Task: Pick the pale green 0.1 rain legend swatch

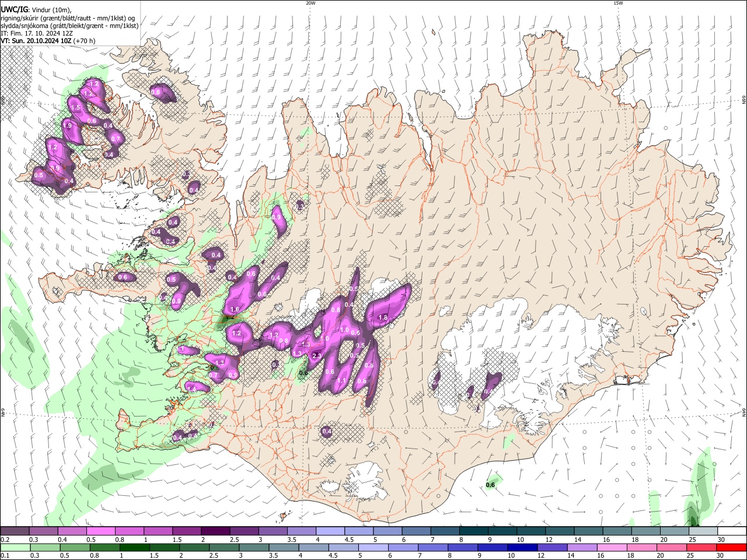Action: (15, 547)
